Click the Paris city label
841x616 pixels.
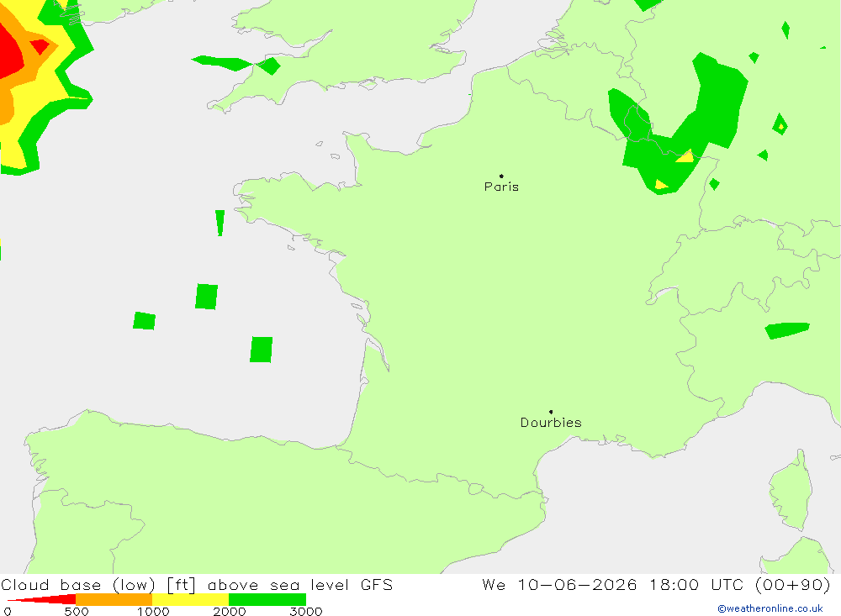[501, 187]
